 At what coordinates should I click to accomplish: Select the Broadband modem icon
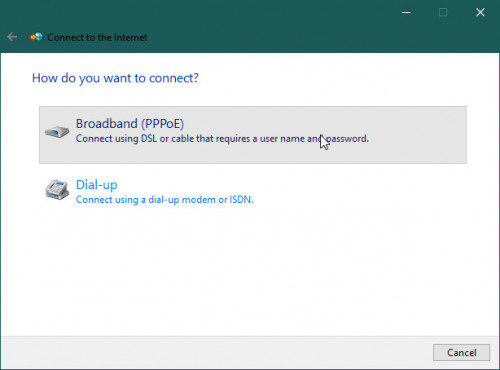[x=57, y=132]
